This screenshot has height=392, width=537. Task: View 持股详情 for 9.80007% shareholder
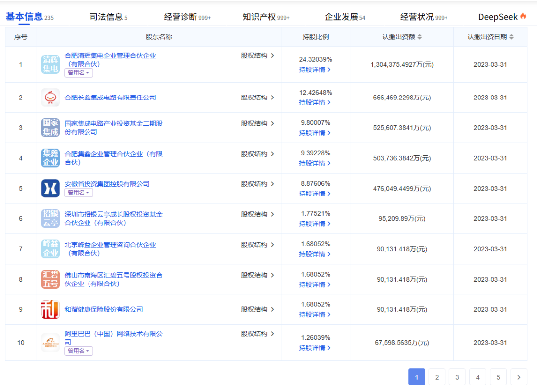[315, 133]
